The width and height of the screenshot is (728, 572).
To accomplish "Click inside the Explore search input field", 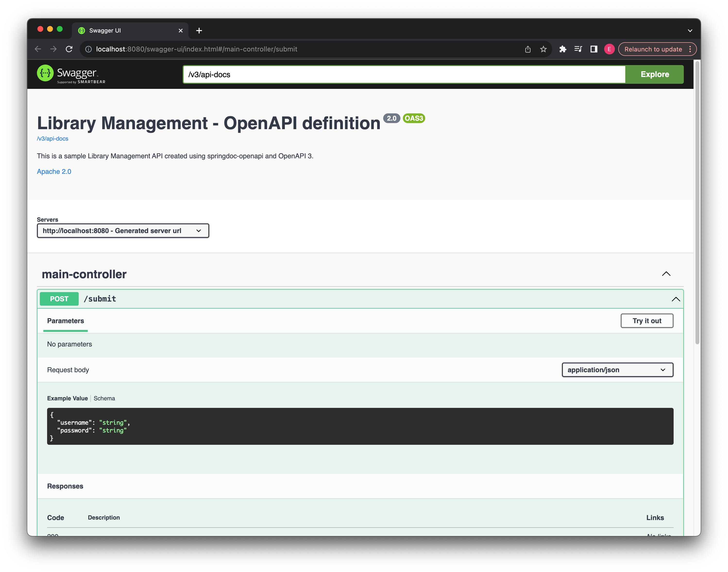I will coord(404,74).
